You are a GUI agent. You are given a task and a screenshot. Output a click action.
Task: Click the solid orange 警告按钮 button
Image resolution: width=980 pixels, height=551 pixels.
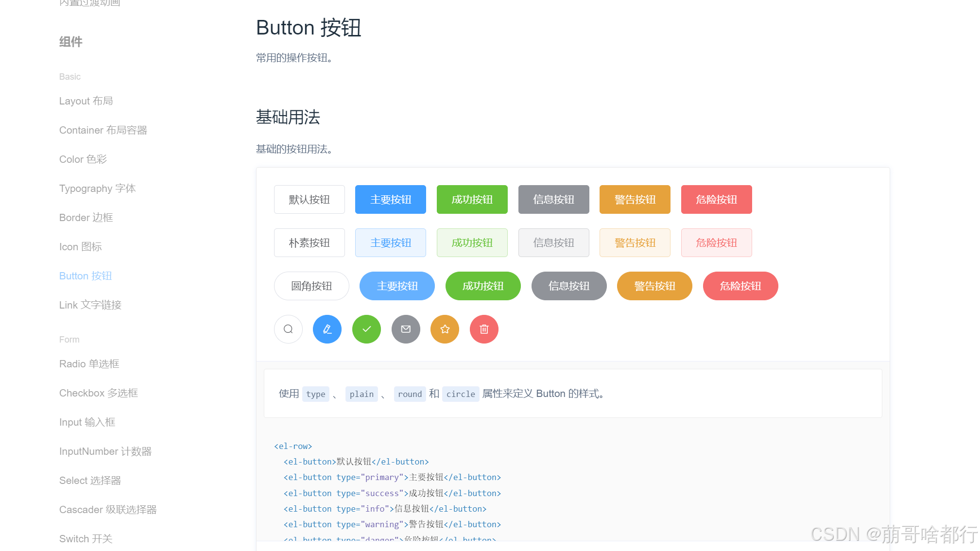tap(635, 199)
